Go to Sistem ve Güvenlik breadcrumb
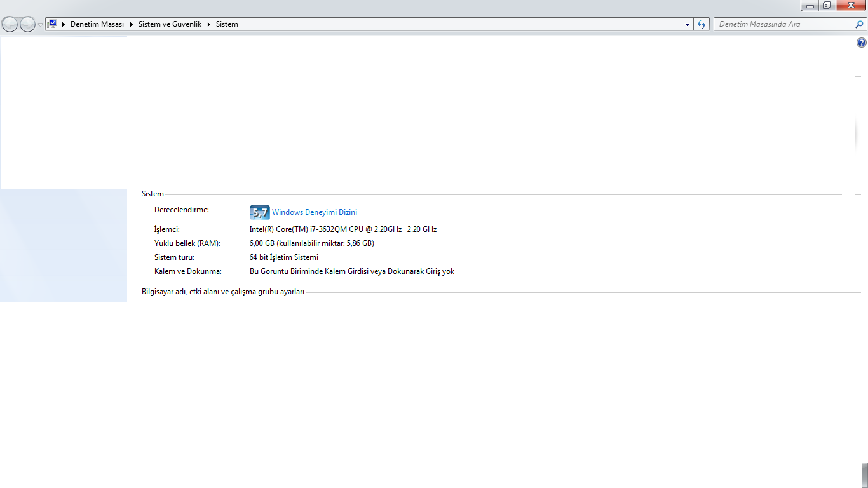 170,24
